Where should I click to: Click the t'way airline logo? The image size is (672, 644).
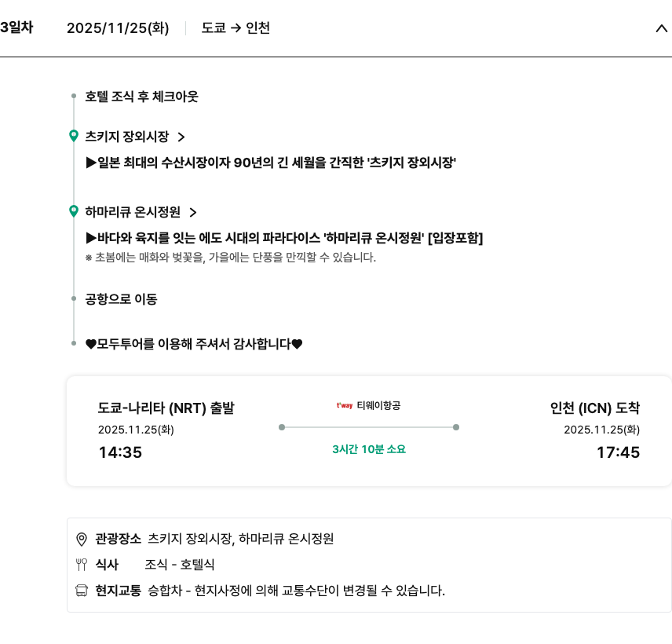[344, 406]
